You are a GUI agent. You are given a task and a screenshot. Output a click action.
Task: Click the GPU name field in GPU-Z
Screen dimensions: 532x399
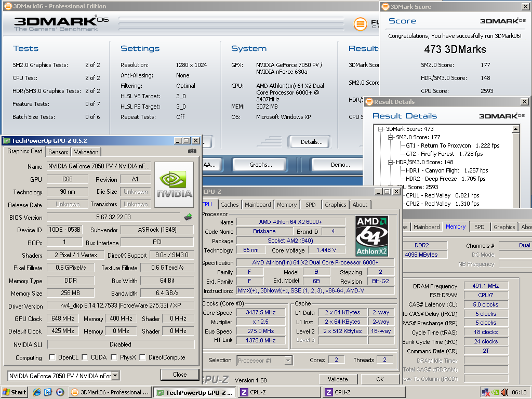click(x=99, y=166)
